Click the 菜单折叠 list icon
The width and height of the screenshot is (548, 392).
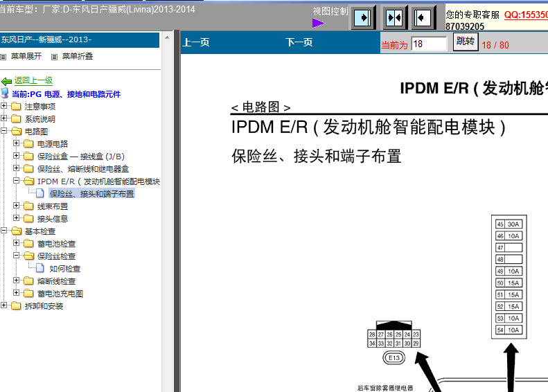click(x=54, y=57)
